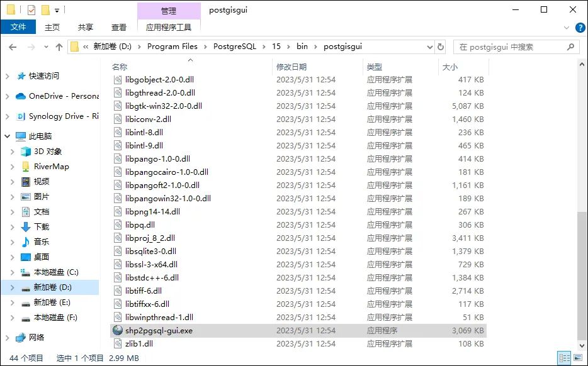Switch to large thumbnails view in status bar
The width and height of the screenshot is (588, 366).
[577, 357]
